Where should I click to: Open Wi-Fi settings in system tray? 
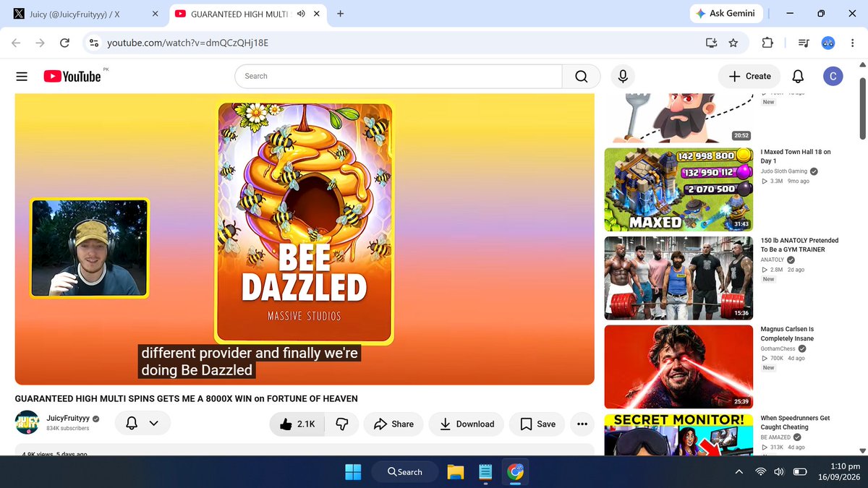pyautogui.click(x=760, y=472)
